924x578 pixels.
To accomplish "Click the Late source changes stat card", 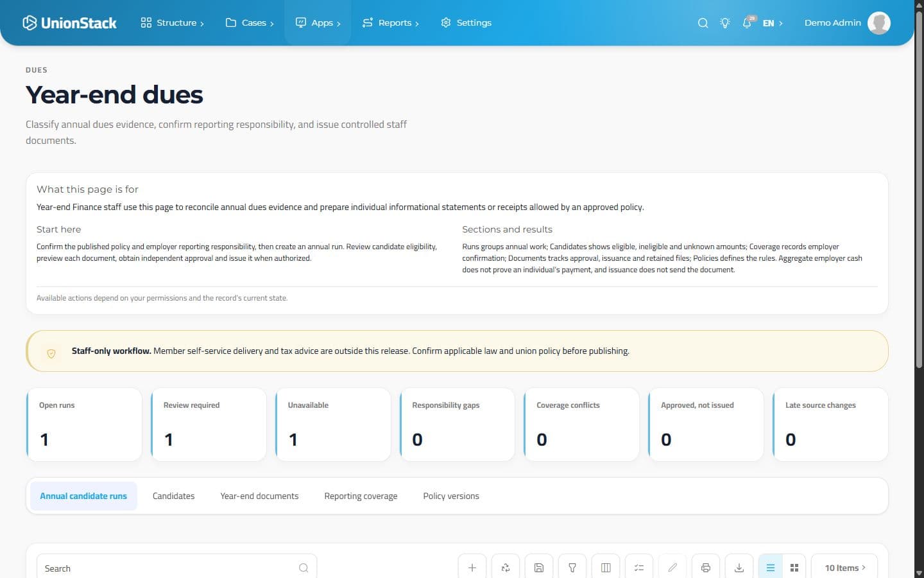I will 830,424.
